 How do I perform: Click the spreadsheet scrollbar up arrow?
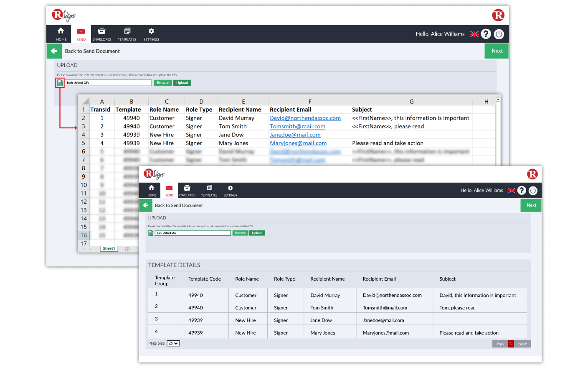(x=498, y=100)
